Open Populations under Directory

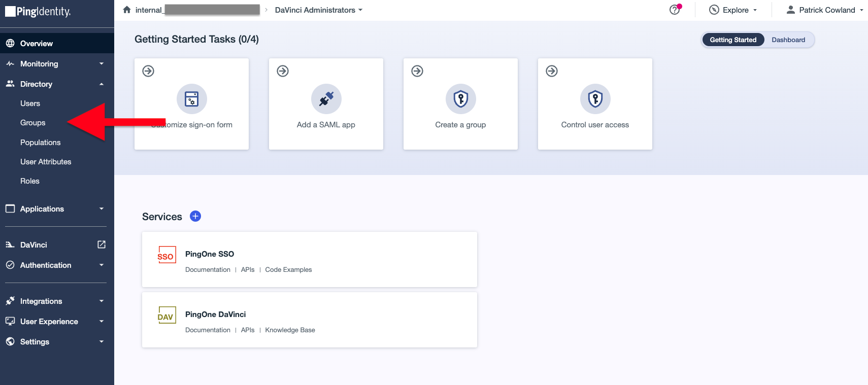[40, 143]
